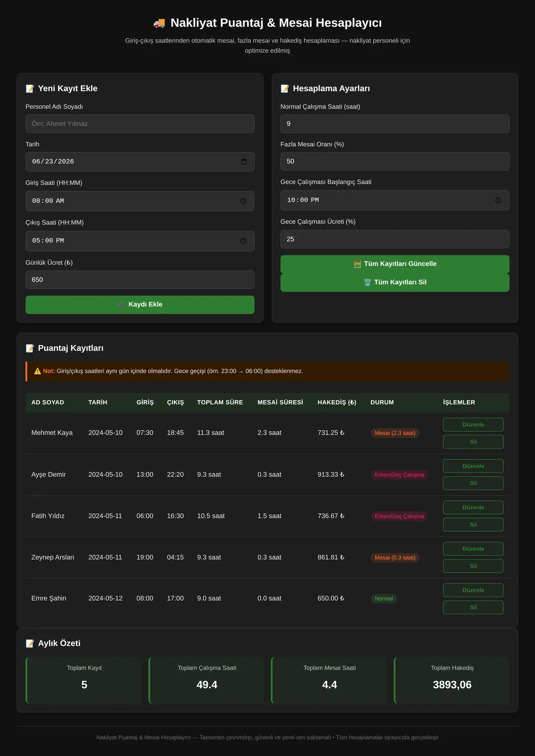
Task: Select the Normal Çalışma Saati input
Action: point(395,124)
